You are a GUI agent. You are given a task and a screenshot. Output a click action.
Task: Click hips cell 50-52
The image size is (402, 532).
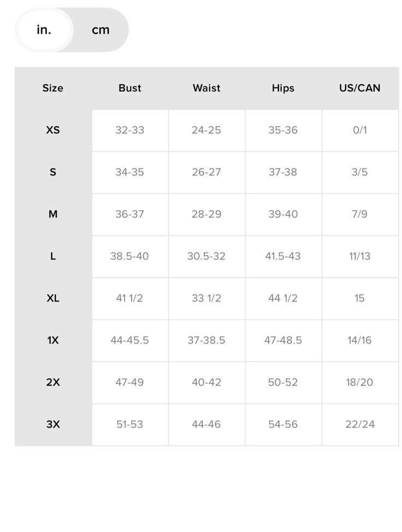283,383
